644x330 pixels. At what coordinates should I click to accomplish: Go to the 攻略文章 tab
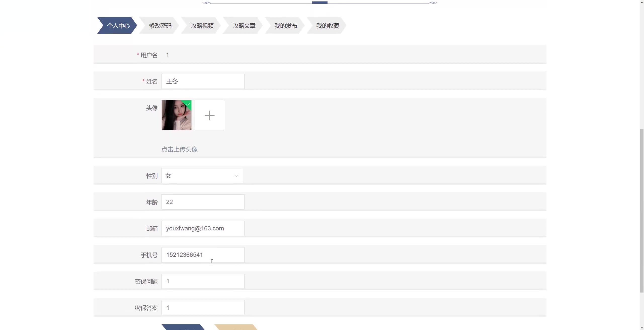point(244,26)
